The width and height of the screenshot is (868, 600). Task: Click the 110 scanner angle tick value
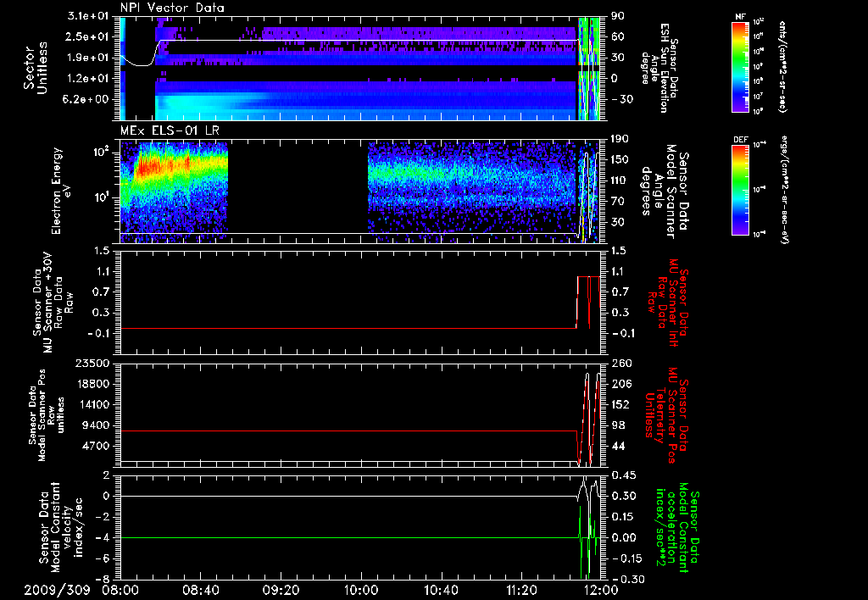pyautogui.click(x=620, y=181)
